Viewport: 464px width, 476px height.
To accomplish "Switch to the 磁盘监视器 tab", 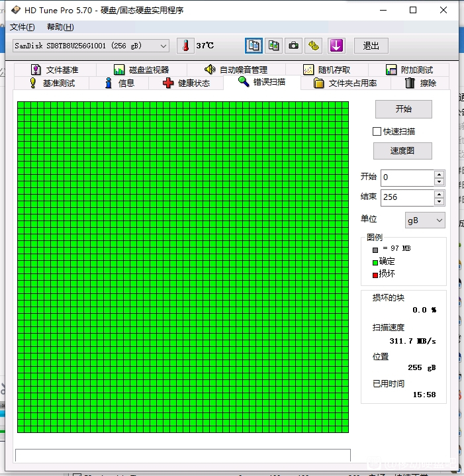I will coord(142,70).
